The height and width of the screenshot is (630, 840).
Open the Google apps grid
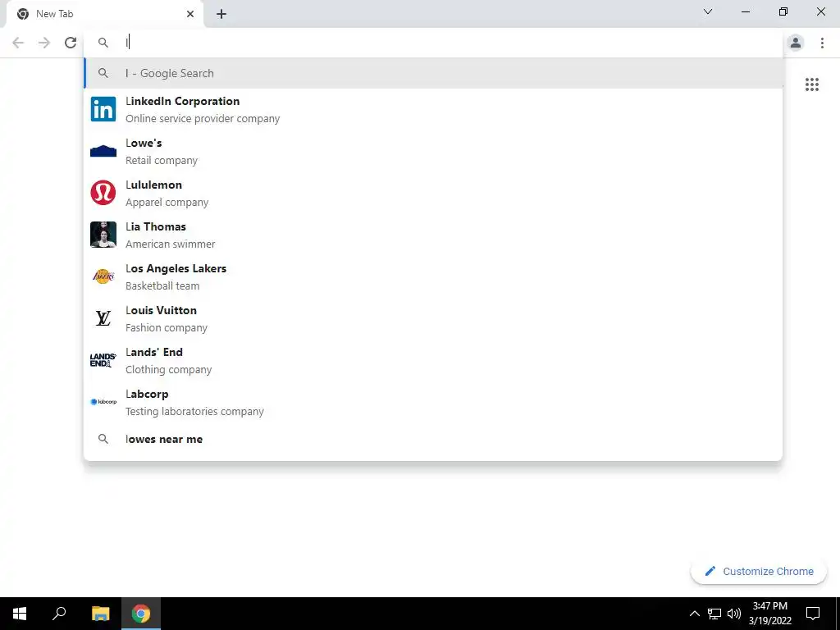coord(812,84)
